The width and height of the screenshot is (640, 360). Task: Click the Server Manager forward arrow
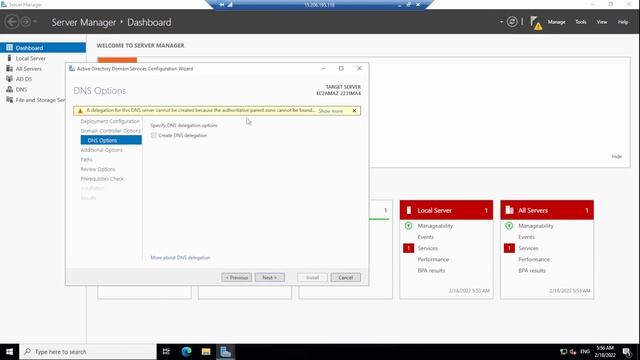pos(25,22)
